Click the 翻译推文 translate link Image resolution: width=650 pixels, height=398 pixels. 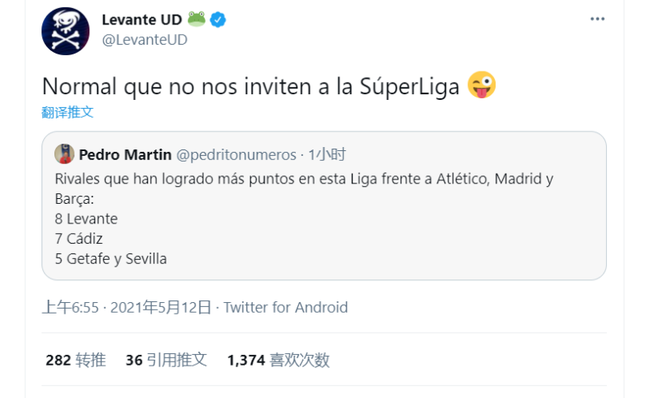pos(68,112)
